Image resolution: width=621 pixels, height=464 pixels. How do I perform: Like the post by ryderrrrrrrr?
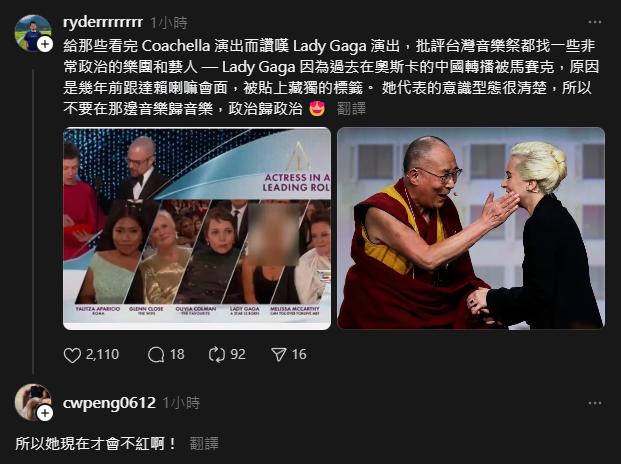point(72,355)
